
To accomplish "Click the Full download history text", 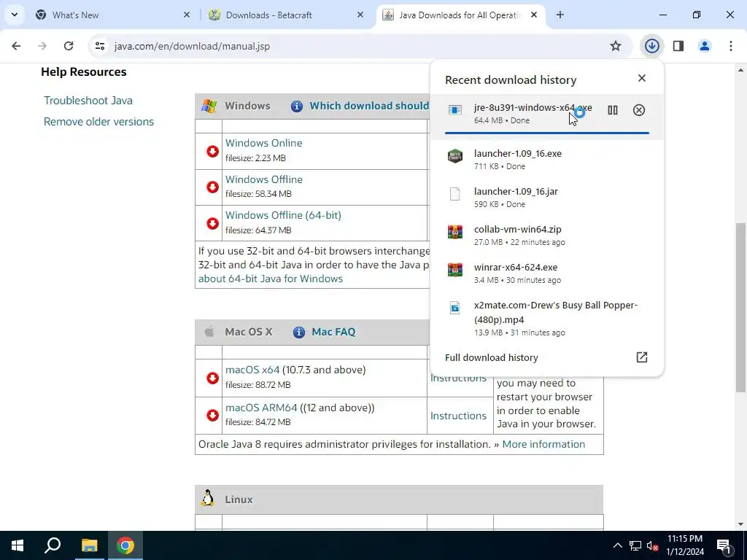I will point(491,357).
